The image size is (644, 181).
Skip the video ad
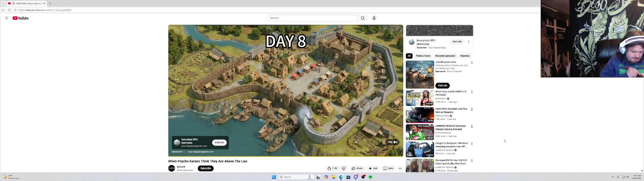tap(392, 142)
